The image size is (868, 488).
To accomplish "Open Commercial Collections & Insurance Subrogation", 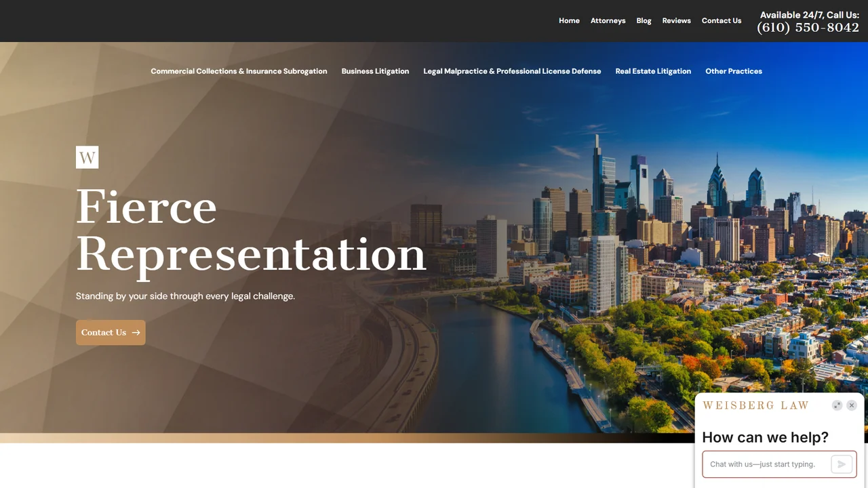I will pos(239,71).
